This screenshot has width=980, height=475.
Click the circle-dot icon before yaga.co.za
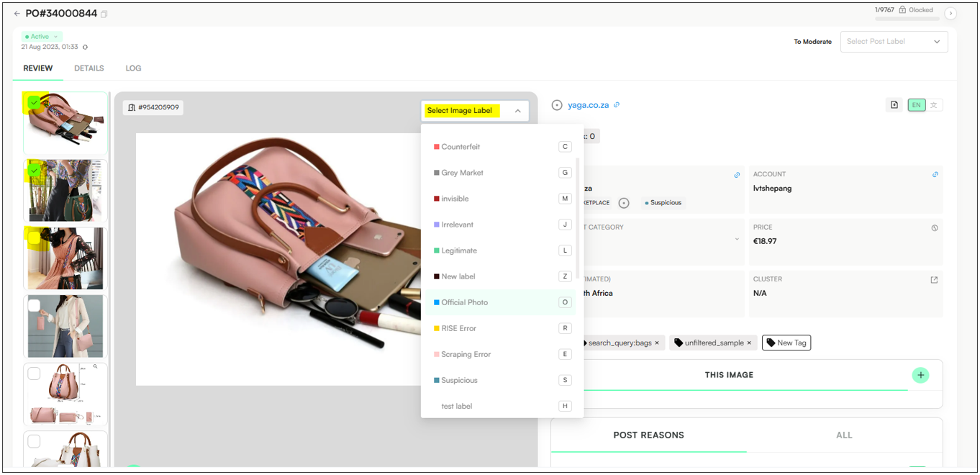[557, 105]
